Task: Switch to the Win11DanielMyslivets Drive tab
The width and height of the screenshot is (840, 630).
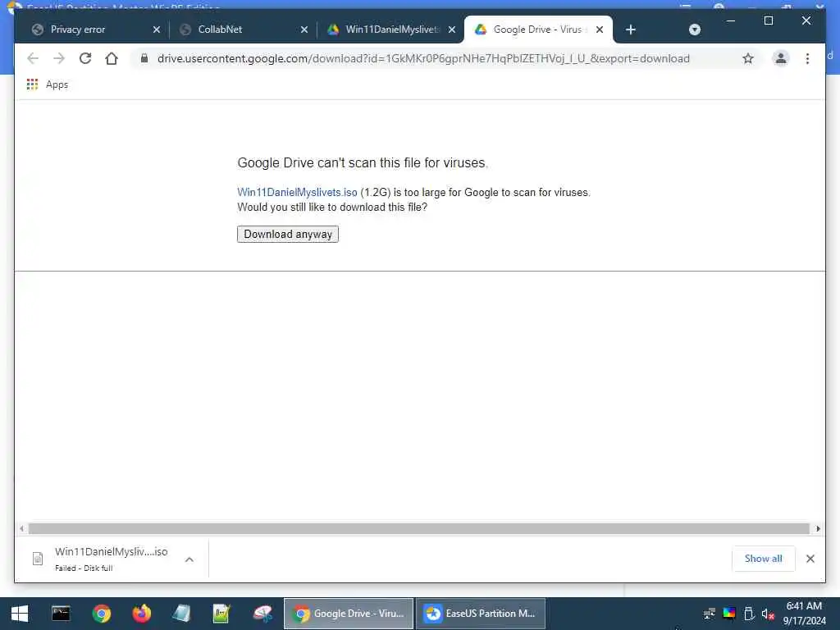Action: (391, 30)
